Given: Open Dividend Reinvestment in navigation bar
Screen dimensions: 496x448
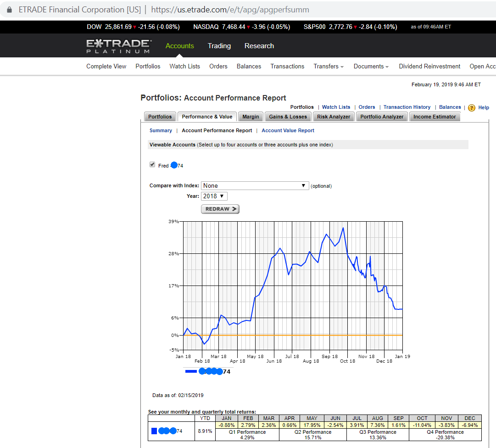Looking at the screenshot, I should (429, 67).
